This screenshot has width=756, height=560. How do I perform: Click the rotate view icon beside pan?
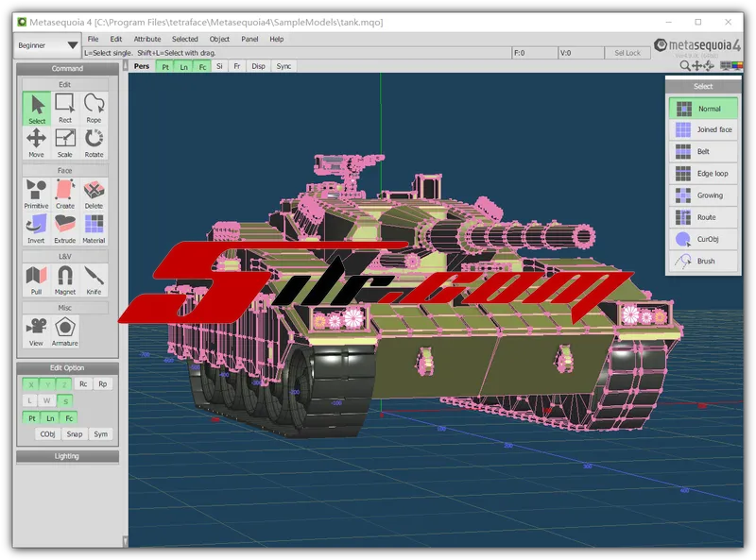click(x=709, y=66)
